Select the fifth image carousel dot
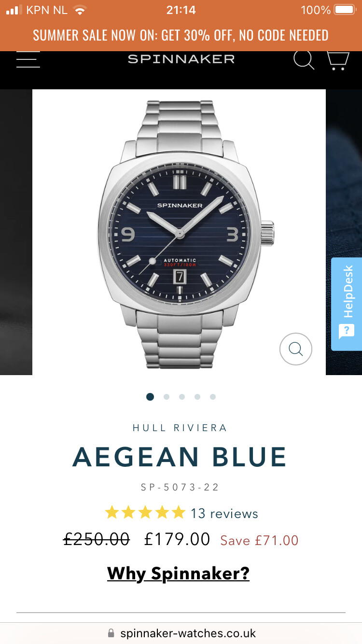Image resolution: width=362 pixels, height=644 pixels. click(x=213, y=397)
